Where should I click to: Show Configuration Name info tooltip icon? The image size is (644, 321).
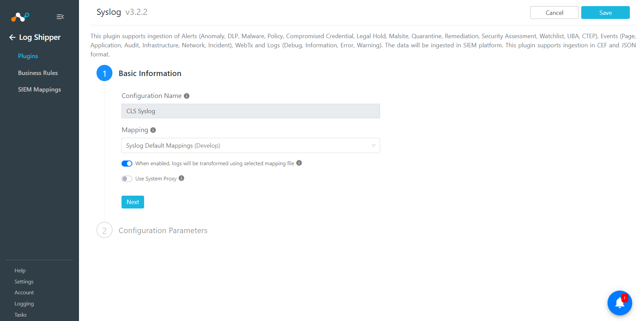tap(187, 96)
